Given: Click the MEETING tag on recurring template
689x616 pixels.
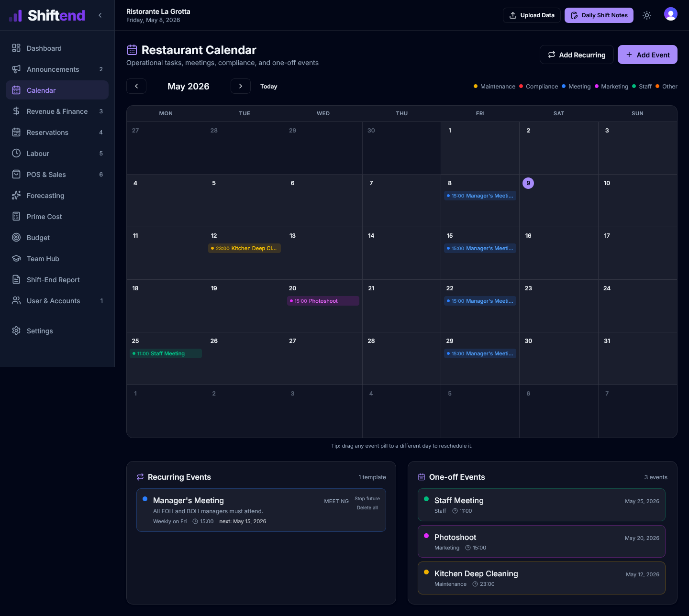Looking at the screenshot, I should 336,501.
